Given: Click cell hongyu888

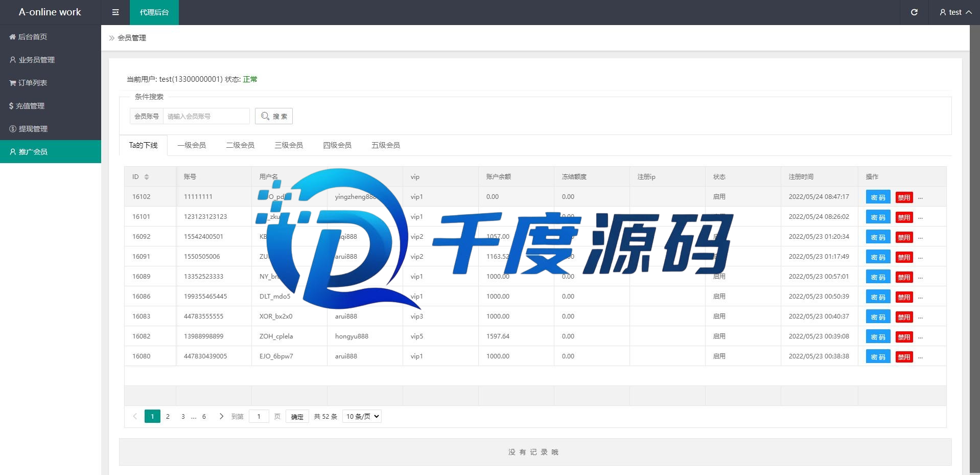Looking at the screenshot, I should point(365,336).
